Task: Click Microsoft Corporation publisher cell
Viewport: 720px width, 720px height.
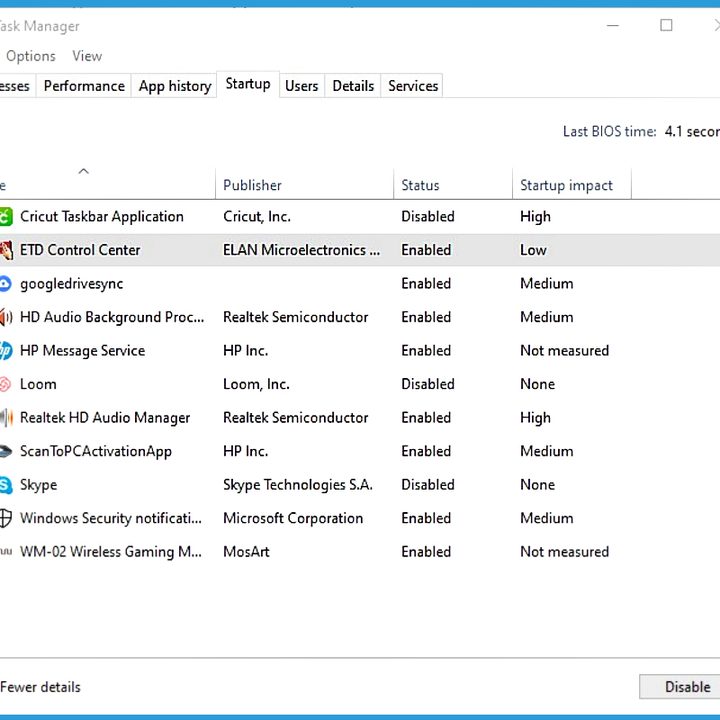Action: [293, 518]
